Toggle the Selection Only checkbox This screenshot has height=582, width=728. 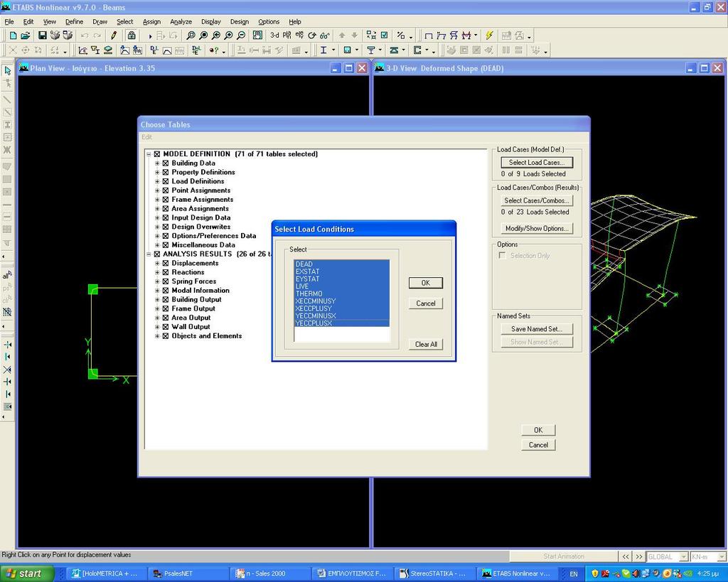pos(502,256)
